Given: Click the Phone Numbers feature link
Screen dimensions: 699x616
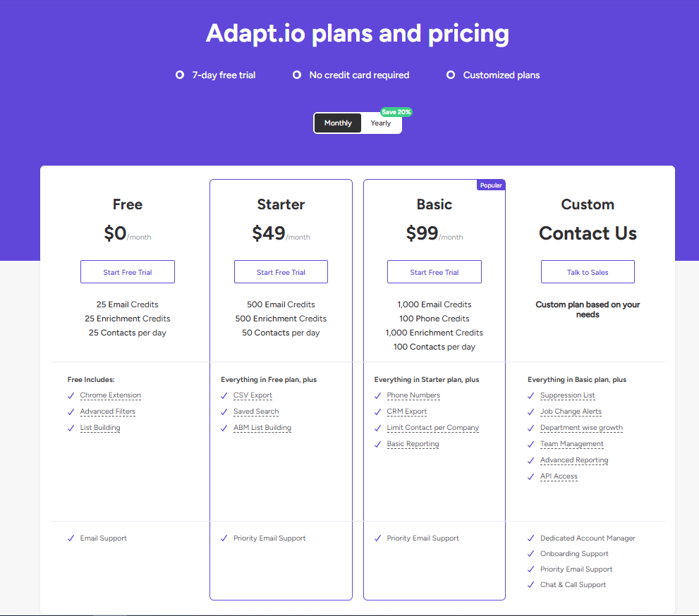Looking at the screenshot, I should pyautogui.click(x=413, y=395).
